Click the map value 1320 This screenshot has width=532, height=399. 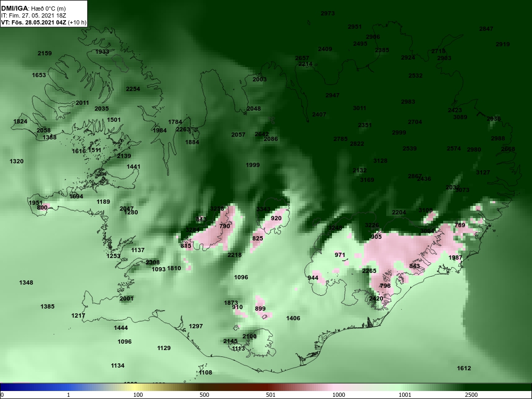(16, 161)
